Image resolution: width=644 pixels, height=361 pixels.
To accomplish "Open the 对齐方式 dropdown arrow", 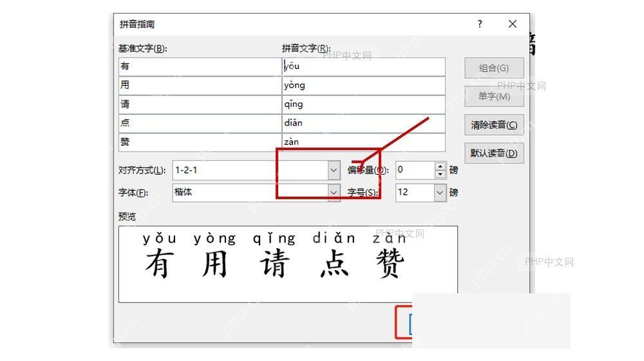I will (334, 170).
